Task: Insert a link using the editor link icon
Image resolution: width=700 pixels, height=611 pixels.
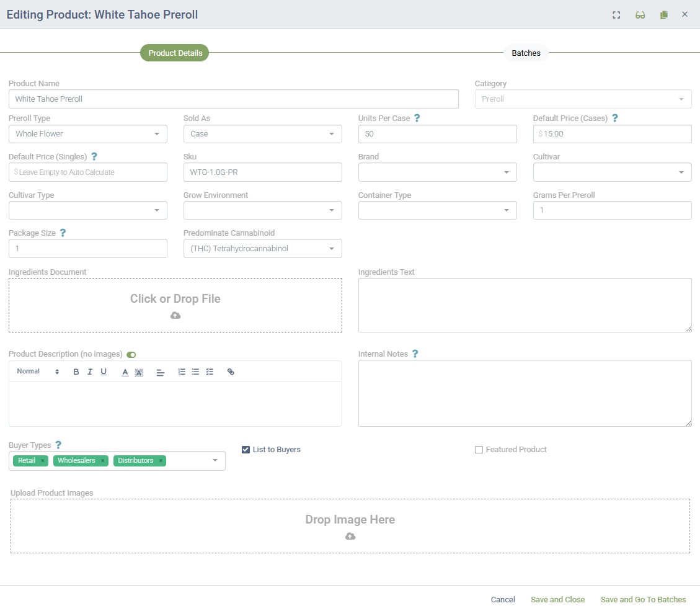Action: [231, 372]
